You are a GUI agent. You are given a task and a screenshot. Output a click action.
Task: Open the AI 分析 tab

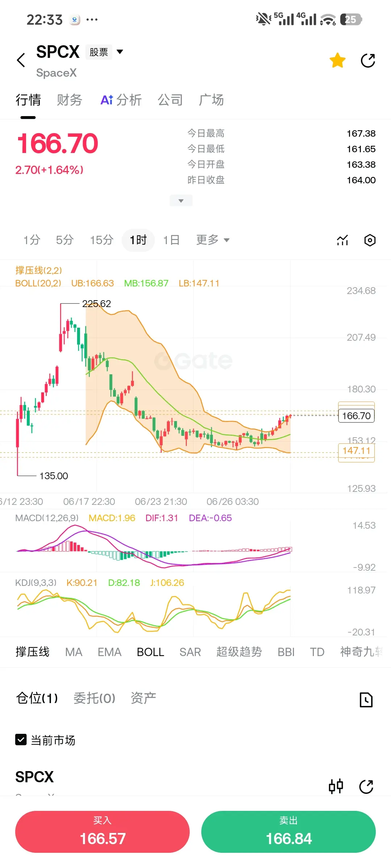click(121, 100)
